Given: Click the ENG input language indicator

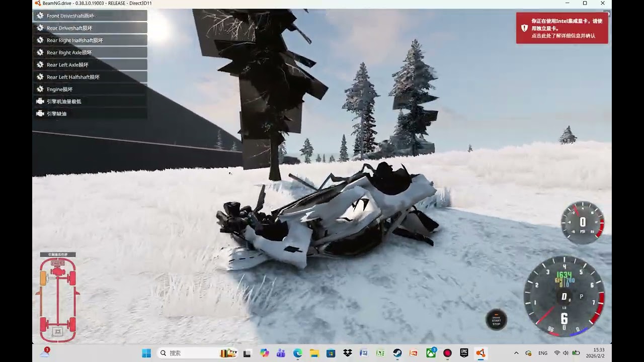Looking at the screenshot, I should (543, 353).
